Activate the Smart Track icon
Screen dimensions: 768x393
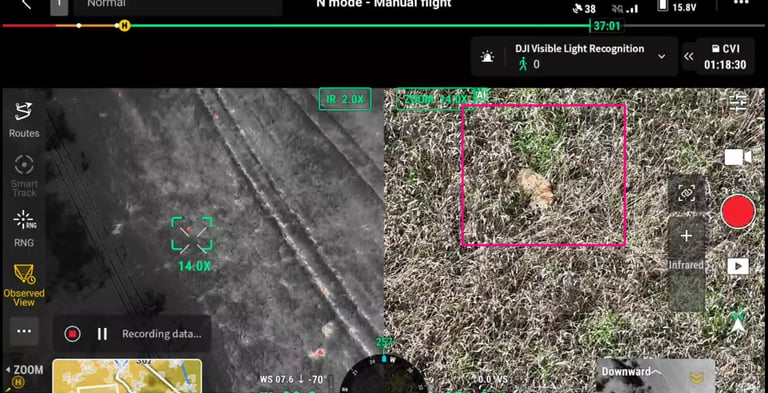pyautogui.click(x=24, y=165)
